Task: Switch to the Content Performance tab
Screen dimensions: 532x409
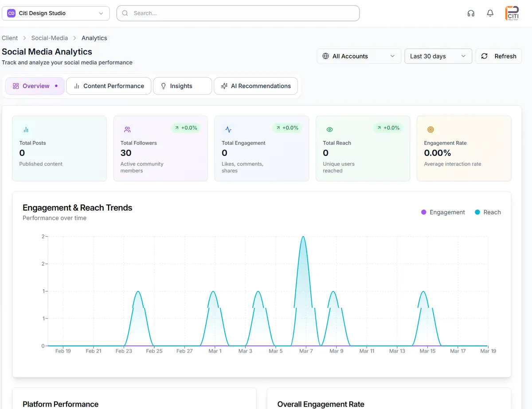Action: click(x=108, y=86)
